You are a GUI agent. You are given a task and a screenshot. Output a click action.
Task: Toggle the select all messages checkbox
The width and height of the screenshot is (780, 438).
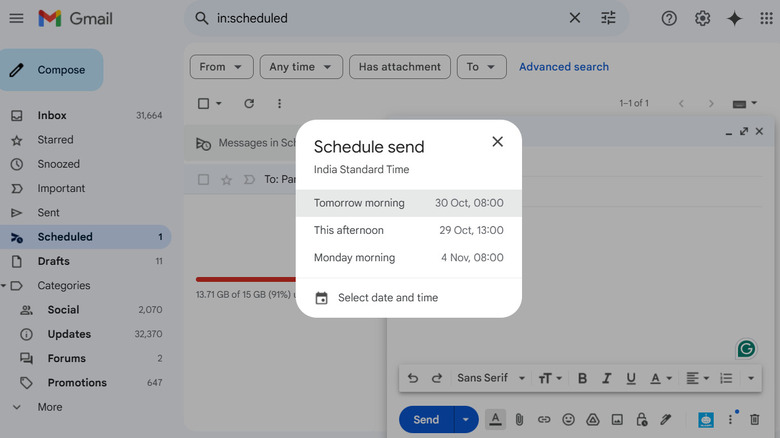pos(204,103)
